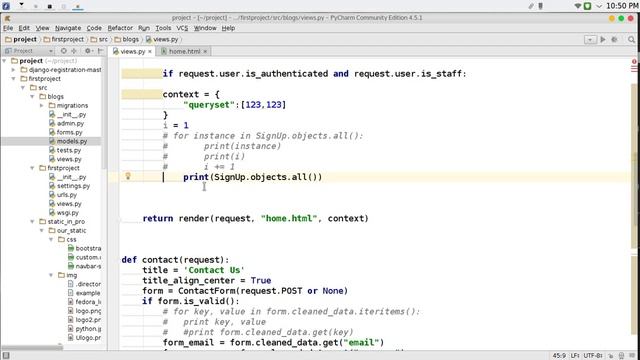Open Search Everywhere magnifier icon
Screen dimensions: 640x360
tap(631, 40)
